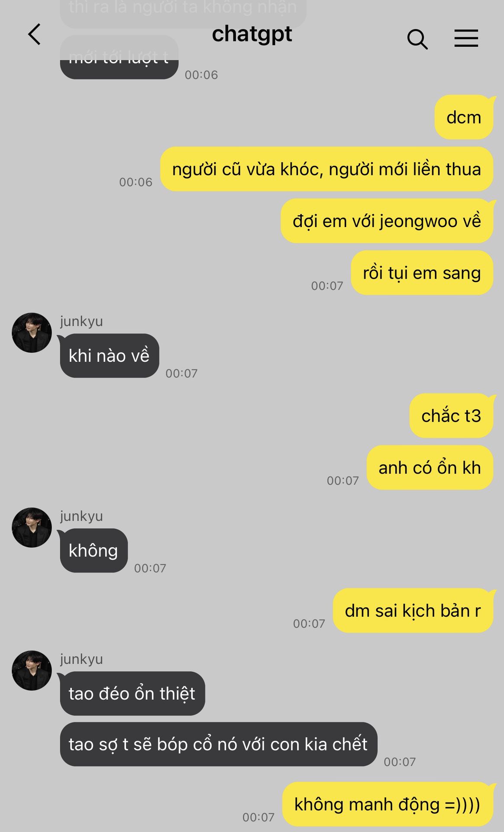Tap the "tao đéo ổn thiệt" message

(x=132, y=693)
